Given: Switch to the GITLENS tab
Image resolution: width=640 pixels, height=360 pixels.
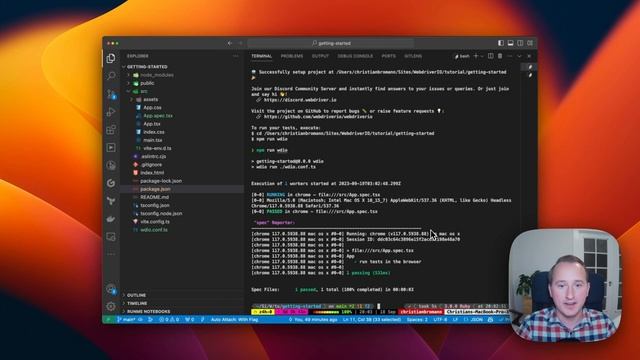Looking at the screenshot, I should (413, 56).
